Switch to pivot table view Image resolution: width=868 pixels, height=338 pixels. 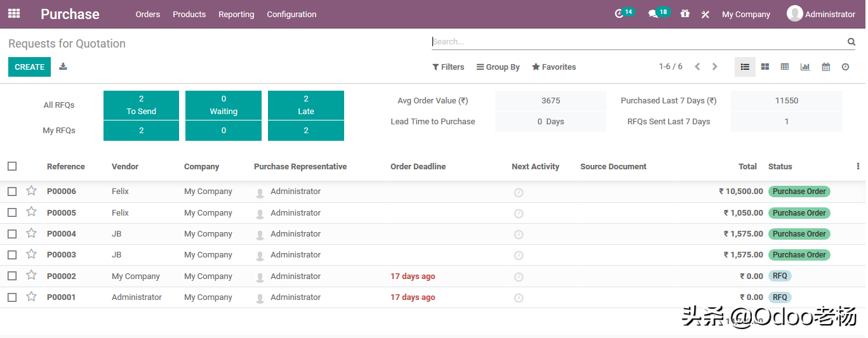[785, 67]
